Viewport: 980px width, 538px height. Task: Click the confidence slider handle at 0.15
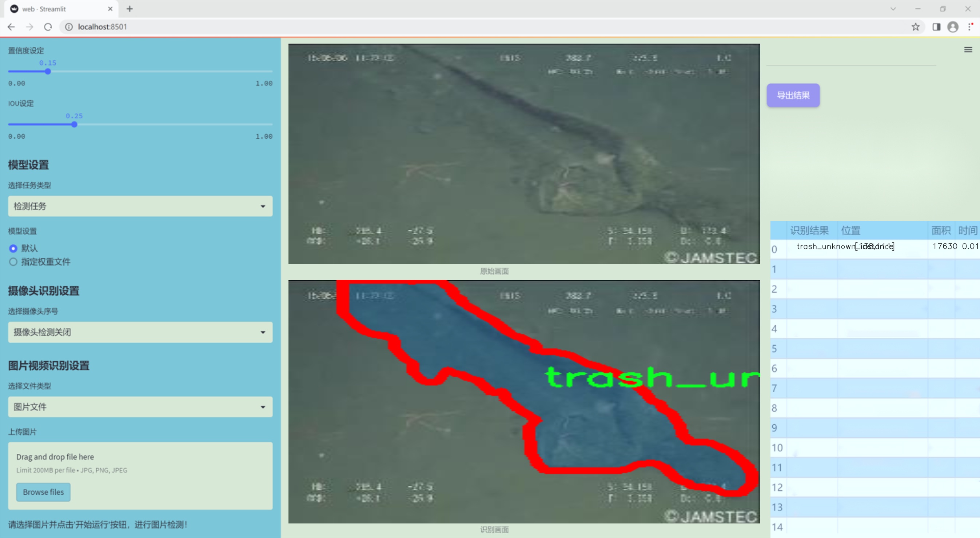click(x=48, y=72)
